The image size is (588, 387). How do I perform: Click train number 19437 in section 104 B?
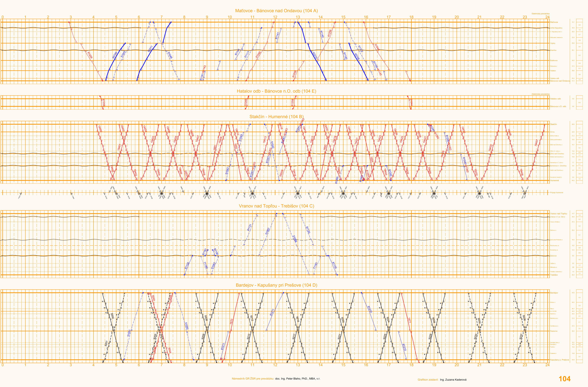tap(536, 143)
